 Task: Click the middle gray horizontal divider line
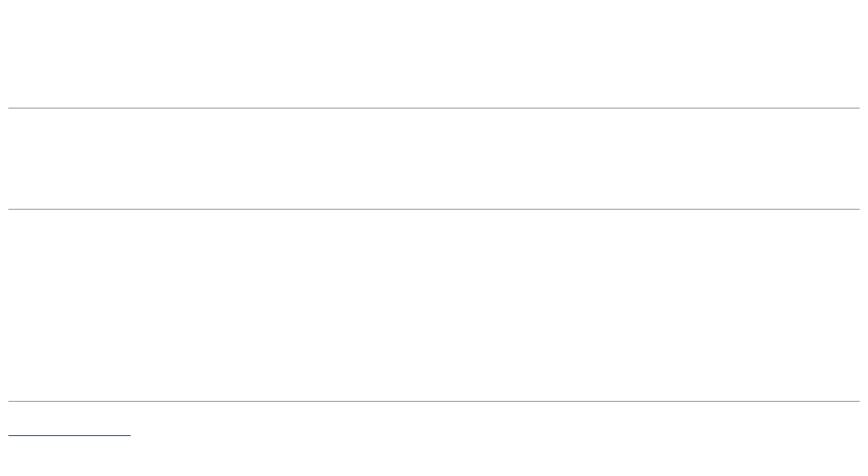[x=434, y=209]
